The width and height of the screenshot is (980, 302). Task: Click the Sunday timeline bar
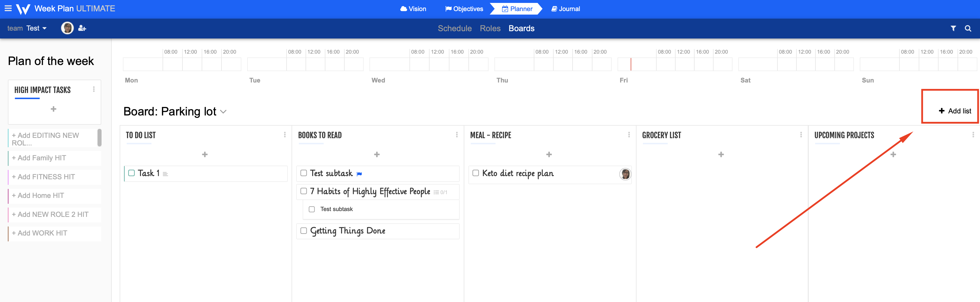pyautogui.click(x=918, y=64)
